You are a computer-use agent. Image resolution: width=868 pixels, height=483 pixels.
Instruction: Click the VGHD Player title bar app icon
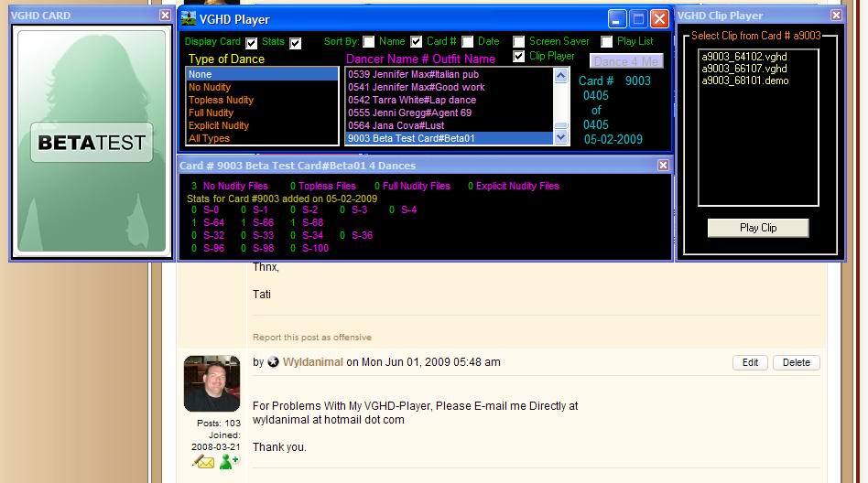coord(189,19)
